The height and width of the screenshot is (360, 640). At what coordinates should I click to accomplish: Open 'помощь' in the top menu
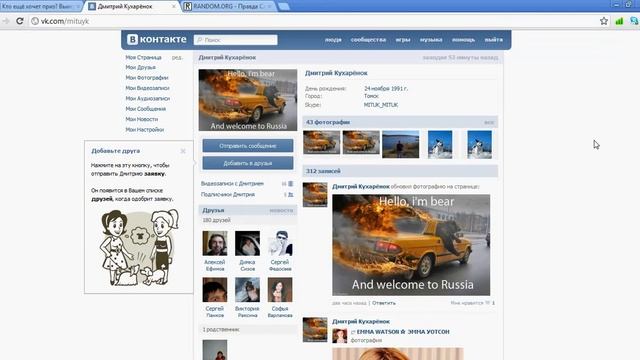tap(463, 40)
